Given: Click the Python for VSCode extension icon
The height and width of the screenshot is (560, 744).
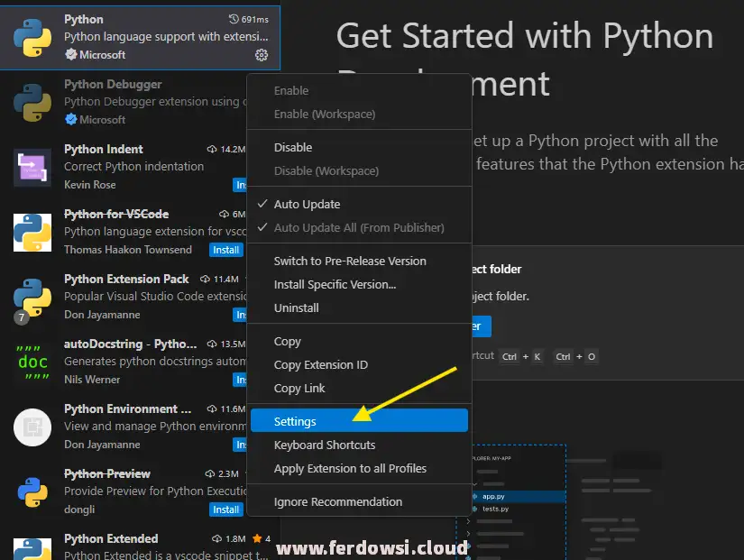Looking at the screenshot, I should pyautogui.click(x=32, y=233).
